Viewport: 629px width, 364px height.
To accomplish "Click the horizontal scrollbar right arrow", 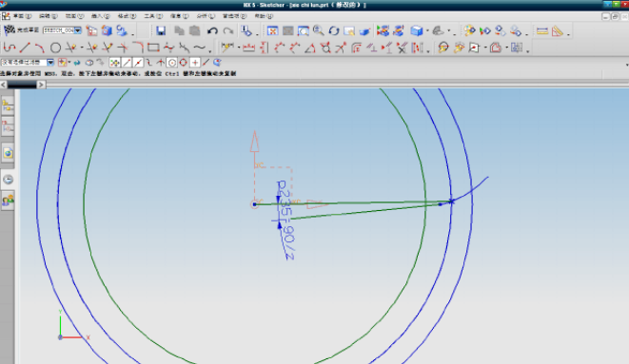I will 41,85.
